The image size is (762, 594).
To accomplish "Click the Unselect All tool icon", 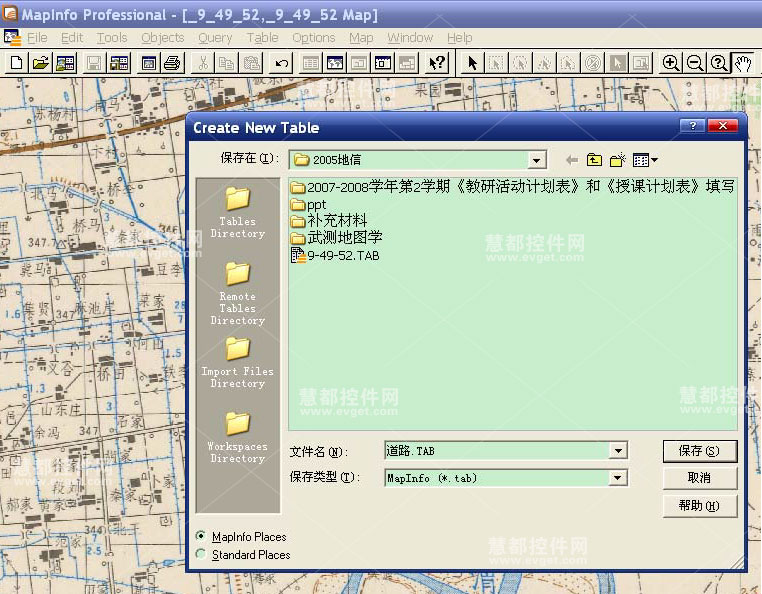I will [592, 63].
